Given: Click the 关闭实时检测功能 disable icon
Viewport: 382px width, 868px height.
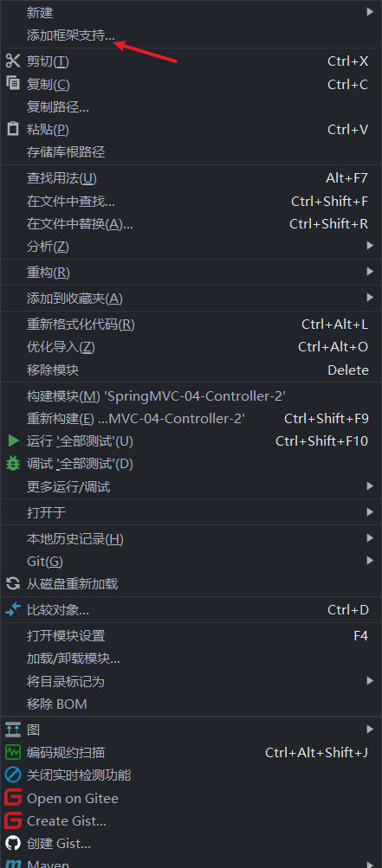Looking at the screenshot, I should point(13,775).
